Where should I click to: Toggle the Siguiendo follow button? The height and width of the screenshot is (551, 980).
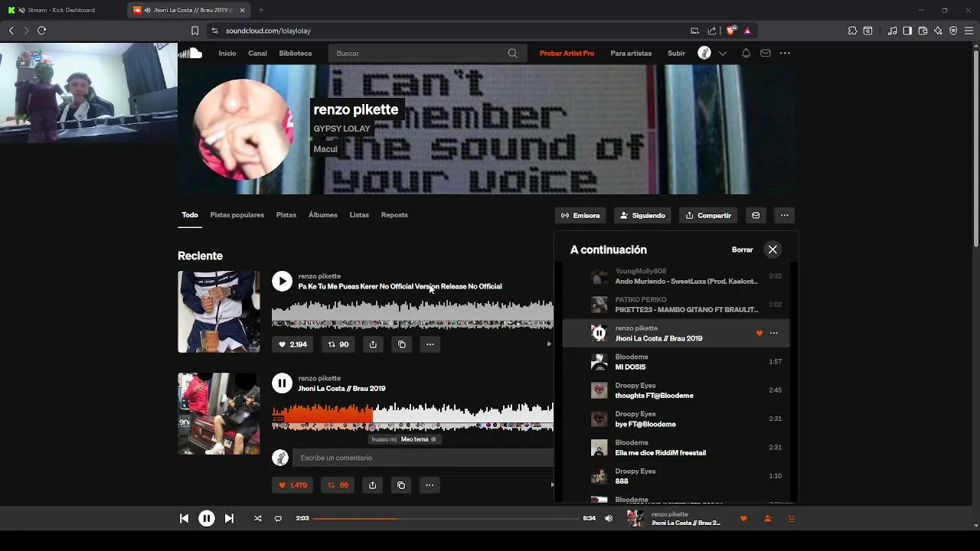[x=643, y=215]
